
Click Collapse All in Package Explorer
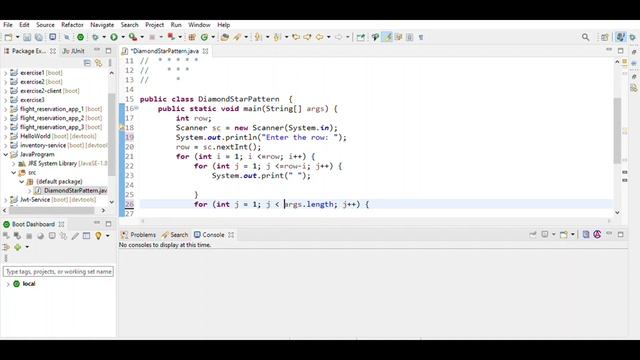click(87, 63)
